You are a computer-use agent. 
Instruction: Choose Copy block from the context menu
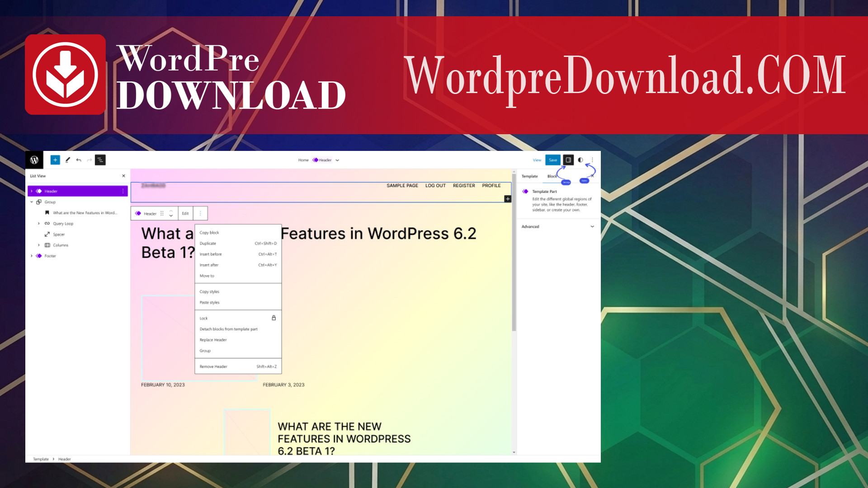click(x=238, y=233)
